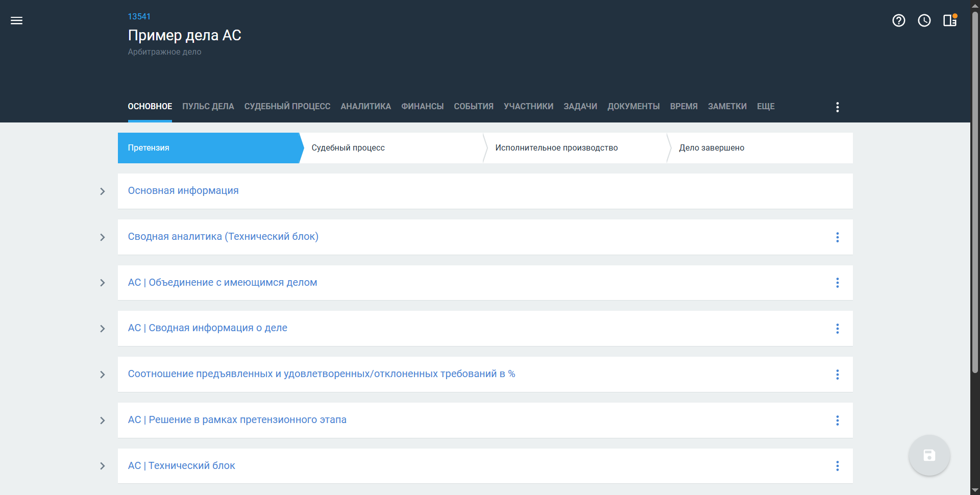
Task: Set stage to Дело завершено
Action: click(x=711, y=148)
